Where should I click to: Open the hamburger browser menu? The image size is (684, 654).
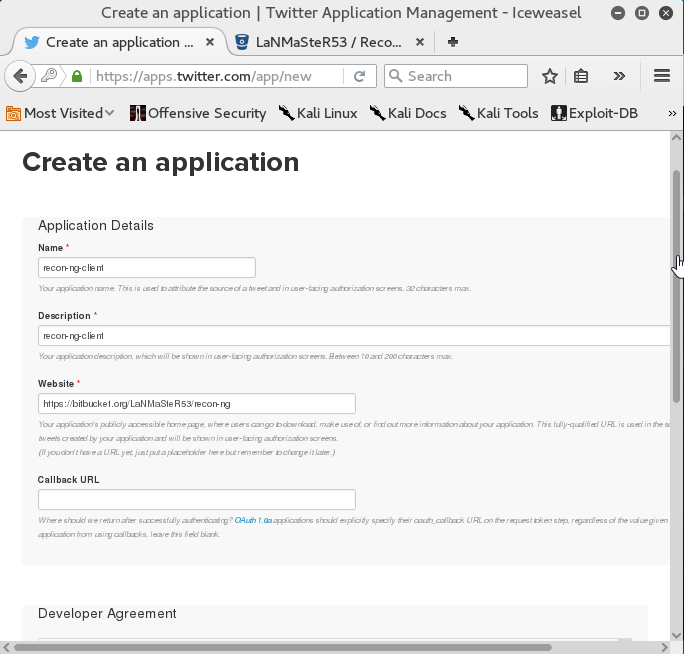tap(662, 76)
